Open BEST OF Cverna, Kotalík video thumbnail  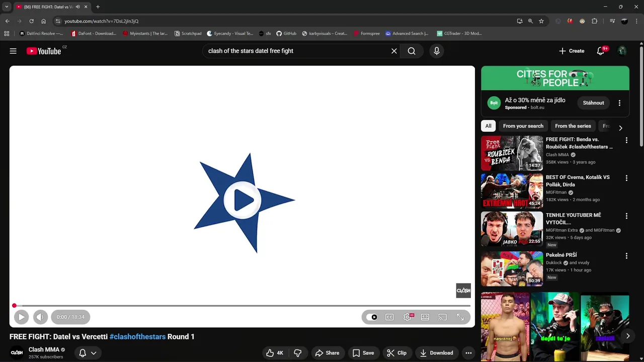point(512,191)
